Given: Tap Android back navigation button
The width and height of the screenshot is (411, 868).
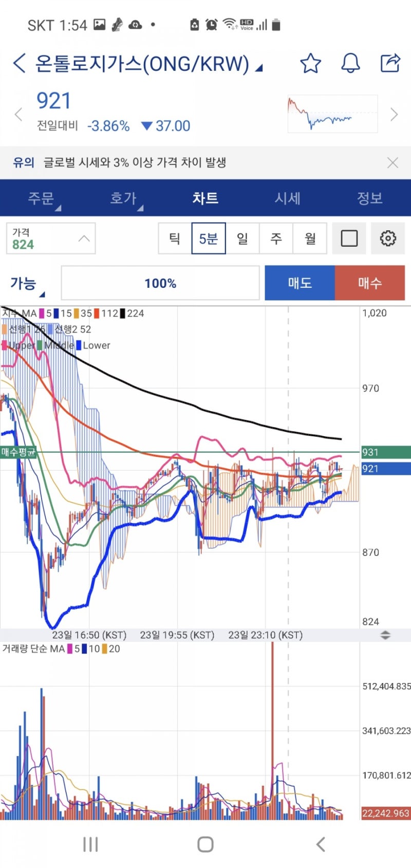Looking at the screenshot, I should (x=321, y=844).
